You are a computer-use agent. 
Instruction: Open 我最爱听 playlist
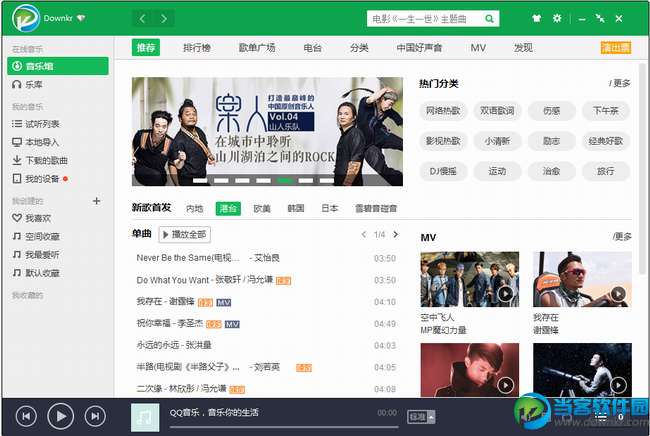tap(58, 254)
